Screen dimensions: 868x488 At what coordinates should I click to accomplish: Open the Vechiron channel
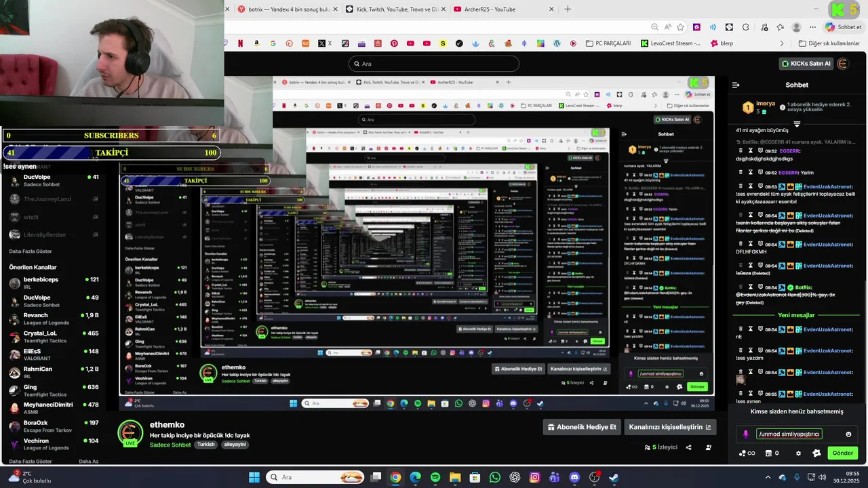(x=53, y=444)
